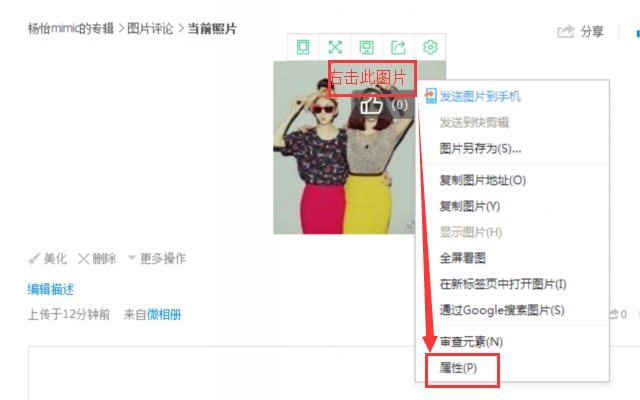Click the first green page-frame toolbar icon
This screenshot has height=400, width=640.
[303, 47]
